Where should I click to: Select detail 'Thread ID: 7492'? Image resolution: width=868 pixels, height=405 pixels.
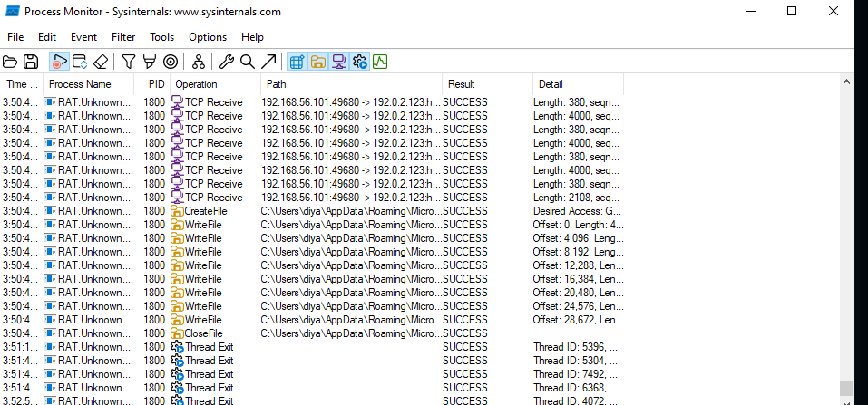tap(575, 374)
